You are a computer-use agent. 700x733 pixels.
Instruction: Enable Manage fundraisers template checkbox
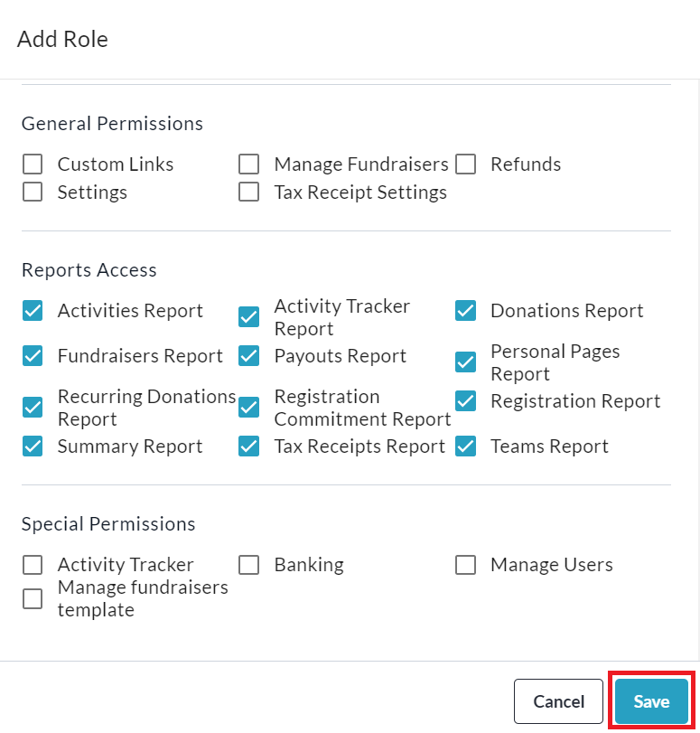pyautogui.click(x=33, y=598)
